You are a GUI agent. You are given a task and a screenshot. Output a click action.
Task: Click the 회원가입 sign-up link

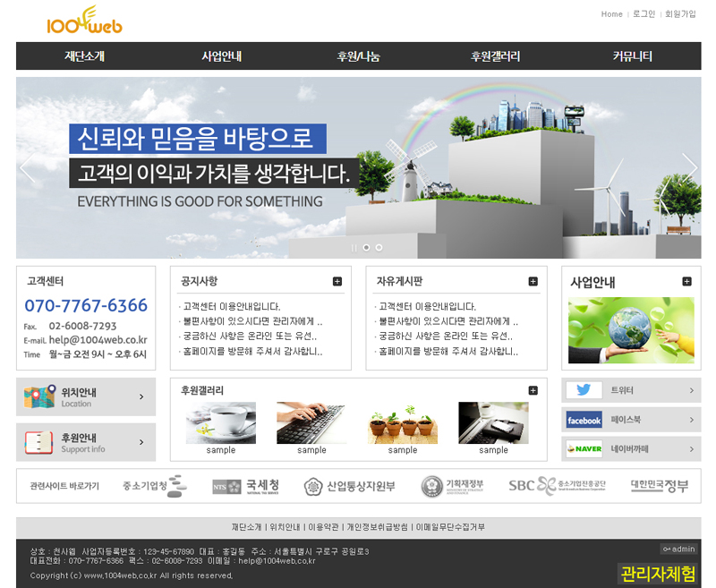(680, 14)
